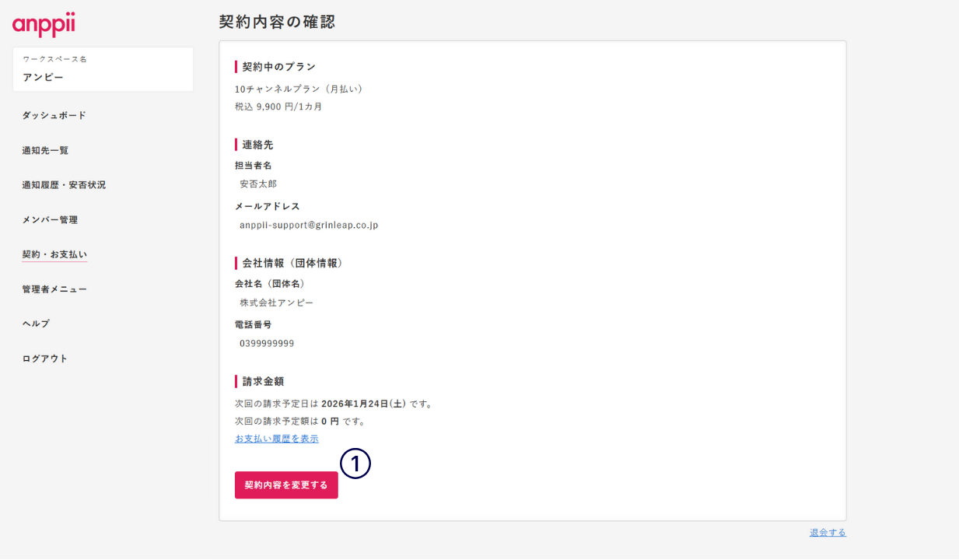Click the 退会する link
The image size is (959, 560).
click(828, 533)
